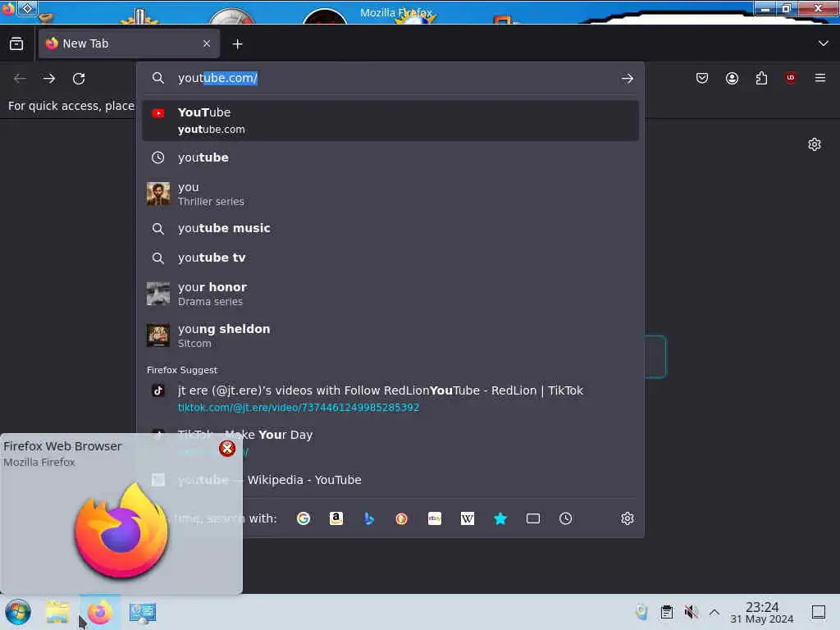Open the clock showing 23:24
The width and height of the screenshot is (840, 630).
(x=762, y=613)
